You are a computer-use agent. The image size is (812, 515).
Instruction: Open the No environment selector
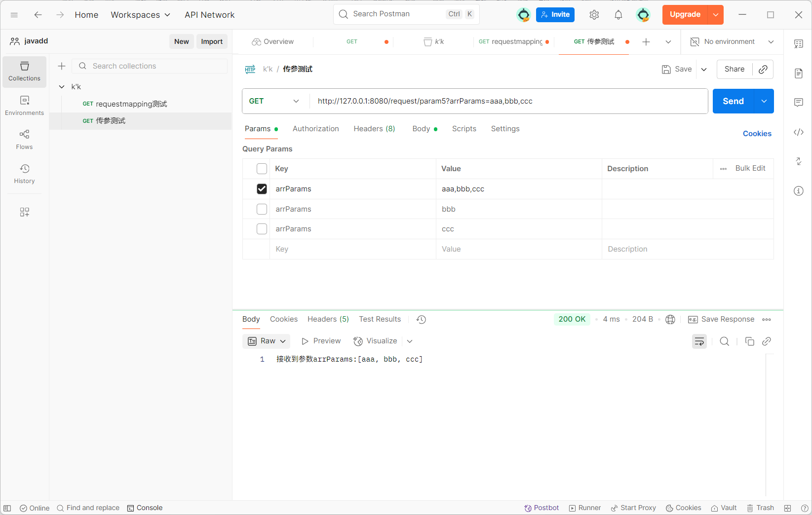click(732, 42)
